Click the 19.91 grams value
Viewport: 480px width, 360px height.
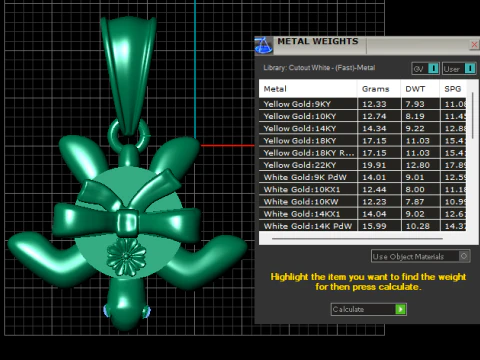(374, 165)
